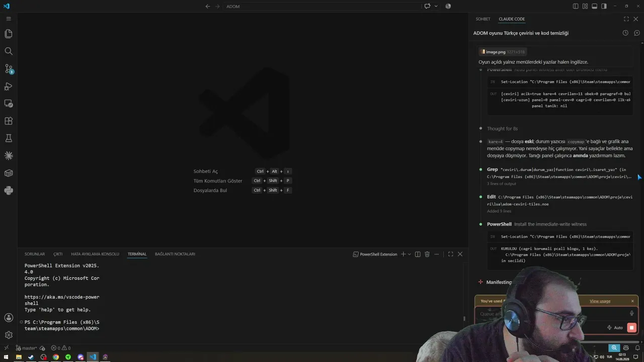644x362 pixels.
Task: Open the Remote Explorer view
Action: coord(9,104)
